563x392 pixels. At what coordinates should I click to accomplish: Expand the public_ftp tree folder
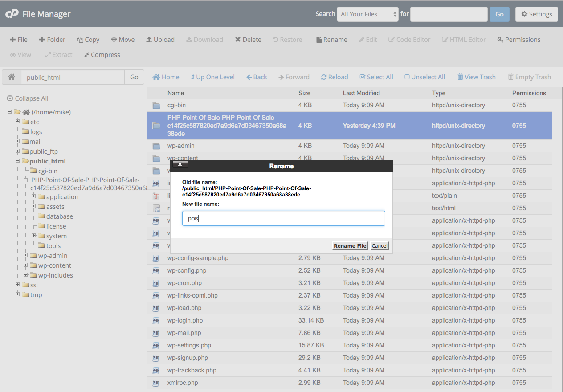[x=18, y=151]
